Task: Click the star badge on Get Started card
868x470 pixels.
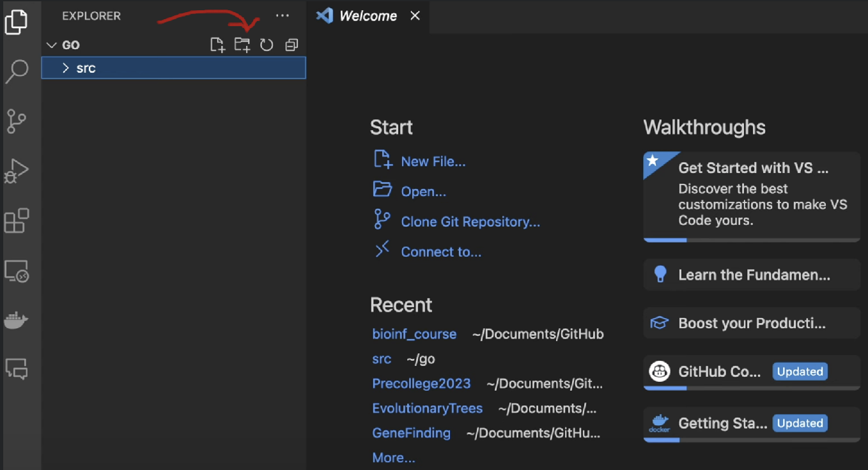Action: click(653, 160)
